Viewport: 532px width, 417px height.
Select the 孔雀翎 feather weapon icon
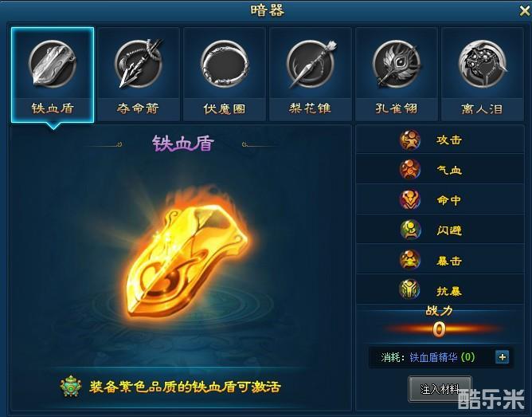[397, 64]
